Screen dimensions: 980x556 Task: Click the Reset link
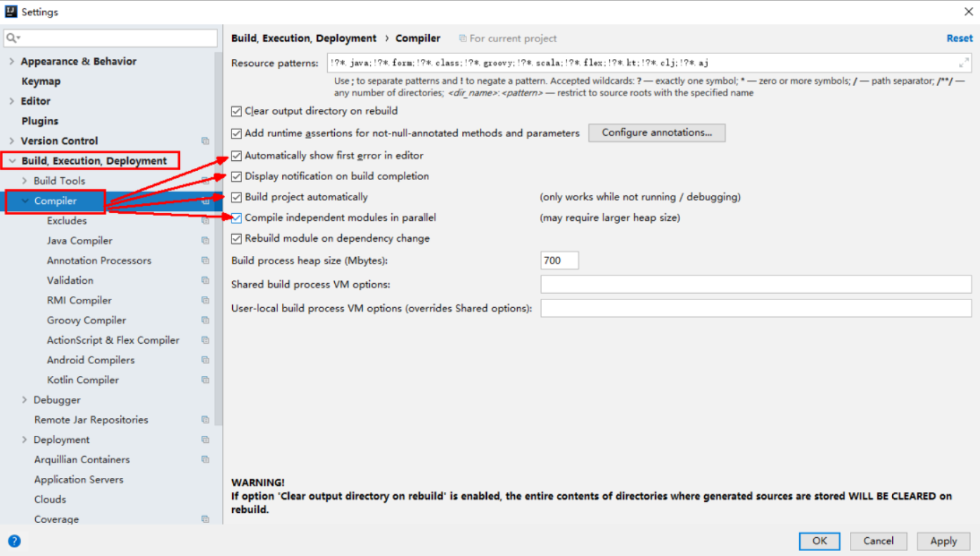pyautogui.click(x=960, y=39)
